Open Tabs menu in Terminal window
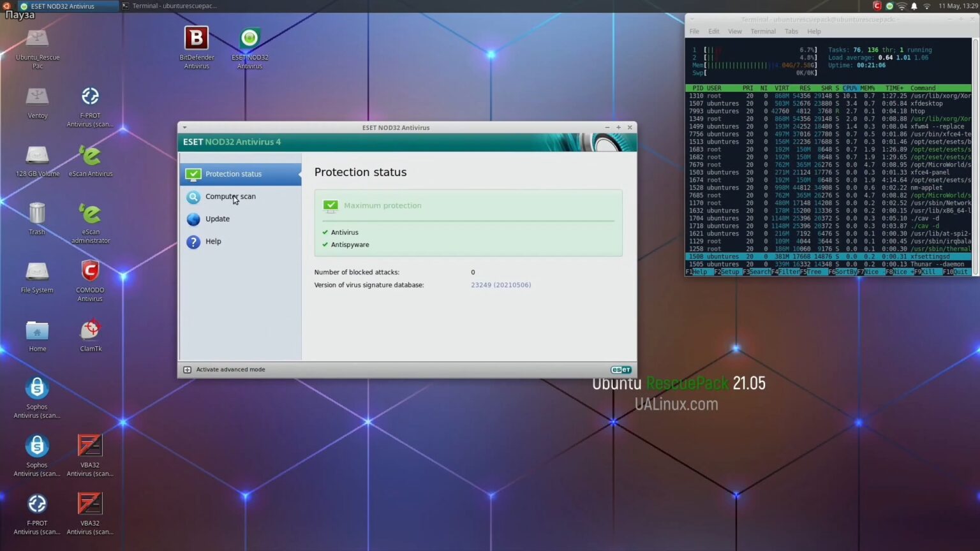 point(792,31)
